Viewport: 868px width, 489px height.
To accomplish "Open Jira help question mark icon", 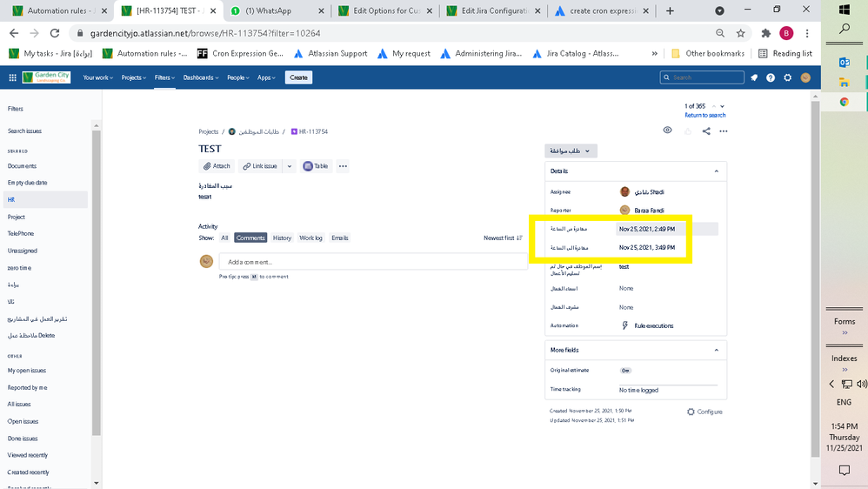I will pyautogui.click(x=771, y=77).
